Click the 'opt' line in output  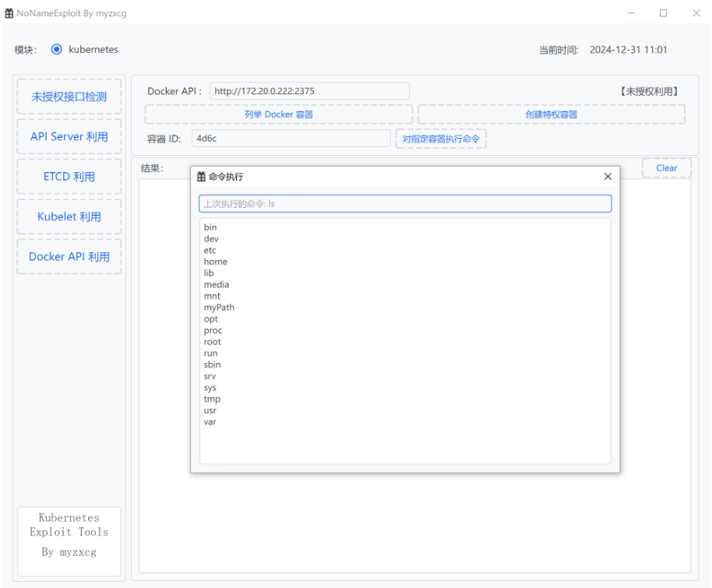(x=210, y=319)
